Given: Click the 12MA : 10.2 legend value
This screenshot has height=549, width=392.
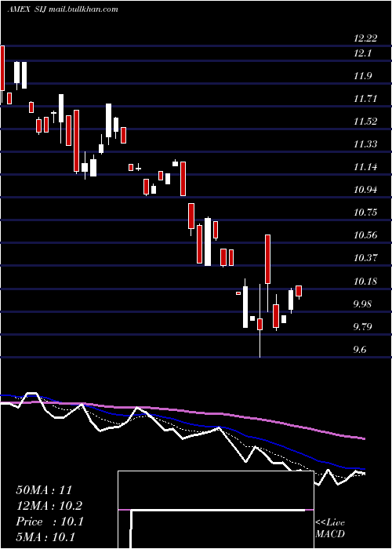Looking at the screenshot, I should (49, 506).
